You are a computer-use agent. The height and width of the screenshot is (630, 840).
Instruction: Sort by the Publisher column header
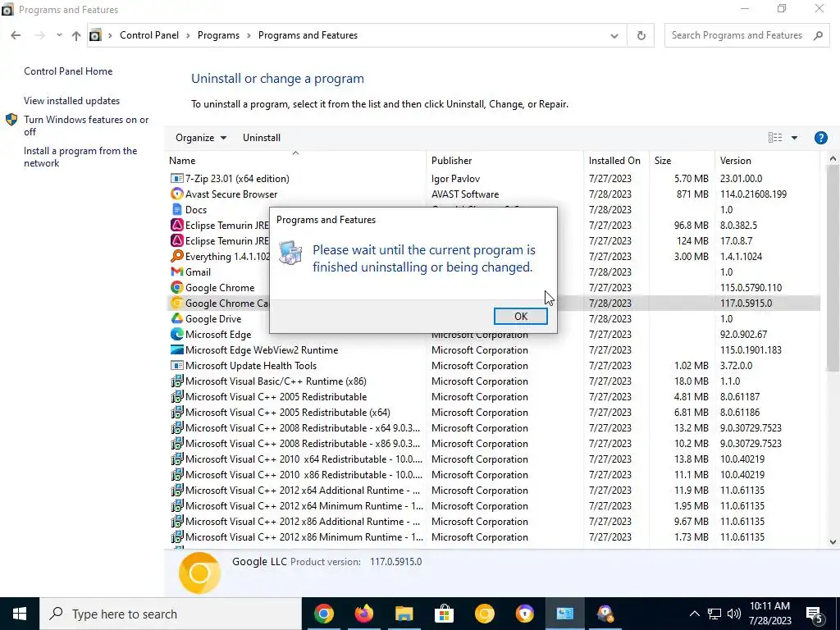(504, 160)
